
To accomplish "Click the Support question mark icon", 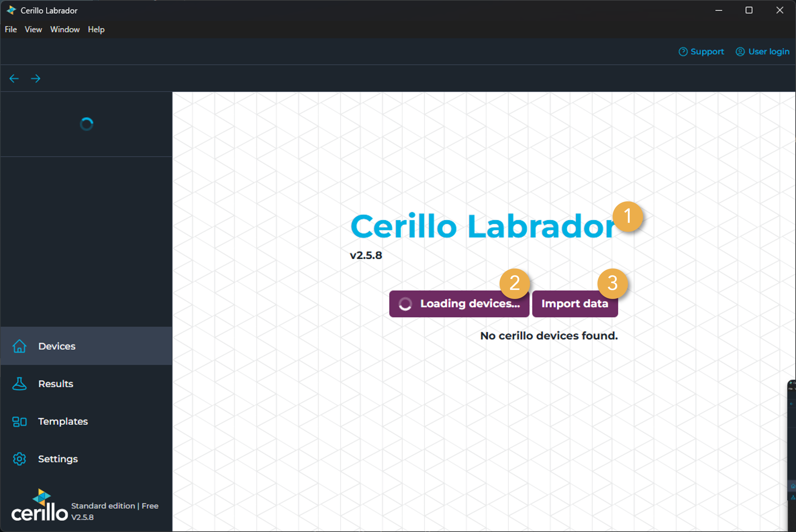I will click(x=683, y=51).
